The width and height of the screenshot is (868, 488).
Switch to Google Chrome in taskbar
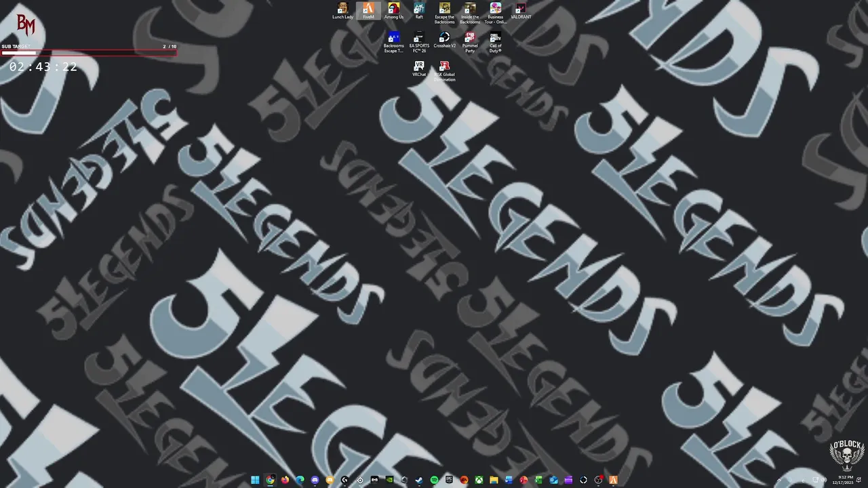point(270,480)
